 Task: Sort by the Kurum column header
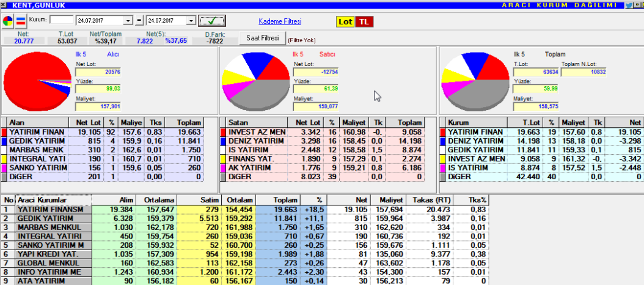pos(477,122)
